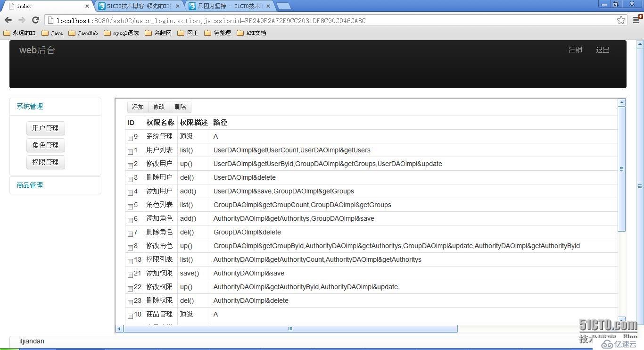Click the 注销 link in header
Image resolution: width=644 pixels, height=350 pixels.
pyautogui.click(x=575, y=50)
